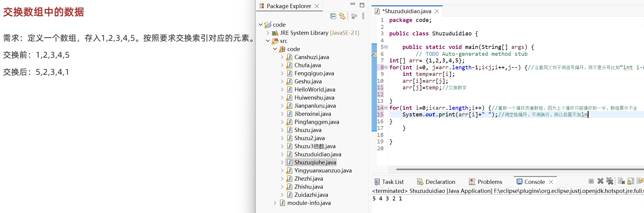Select module-info.java file
The width and height of the screenshot is (644, 213).
pos(309,203)
